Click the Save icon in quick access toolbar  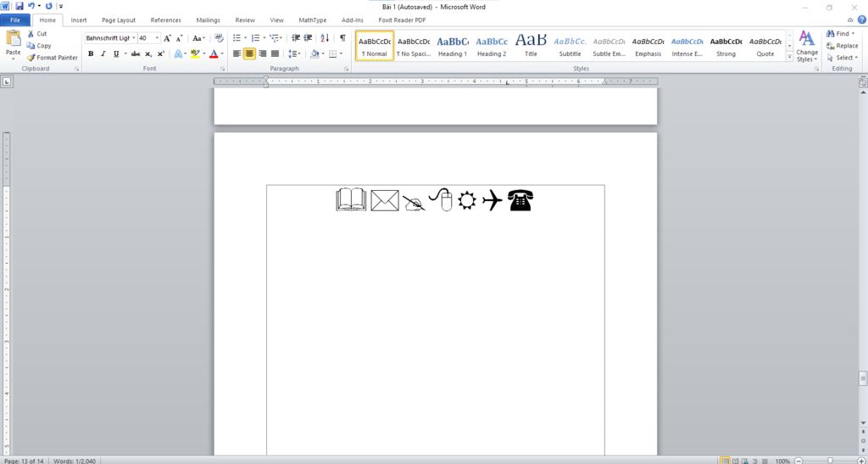click(19, 6)
